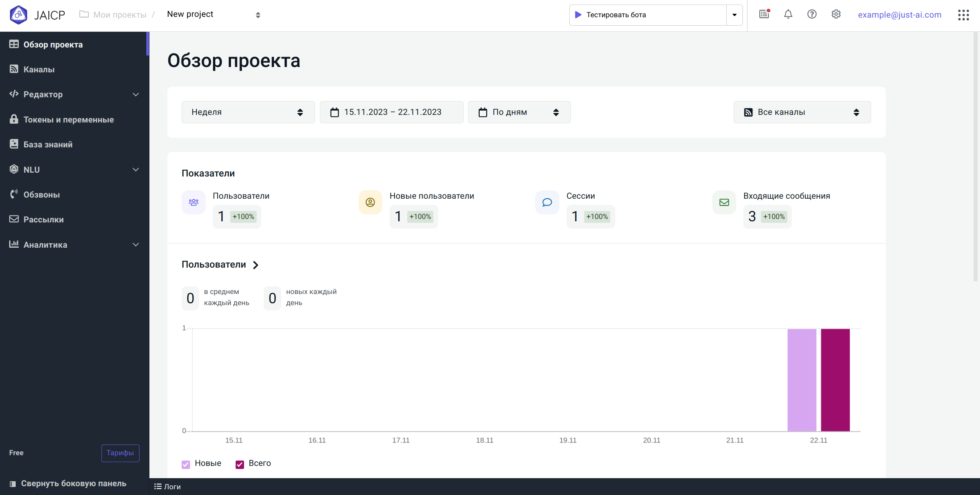Open the changelog news icon with red dot

[x=764, y=14]
